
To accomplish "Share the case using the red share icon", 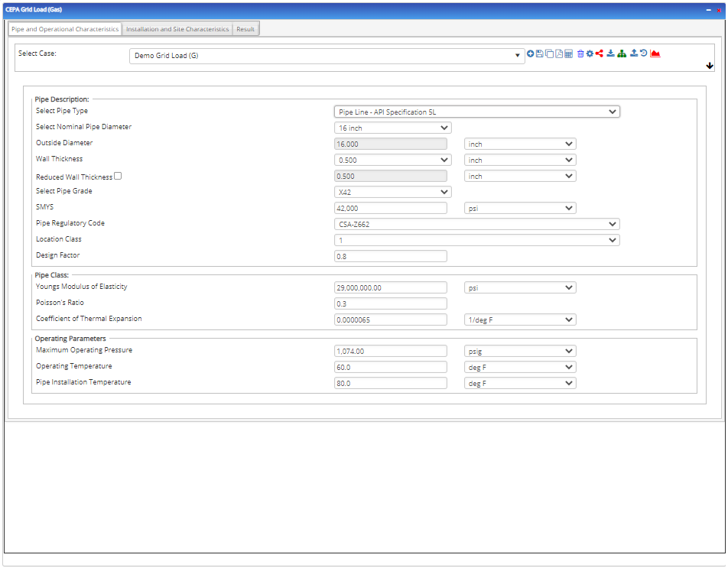I will point(600,53).
